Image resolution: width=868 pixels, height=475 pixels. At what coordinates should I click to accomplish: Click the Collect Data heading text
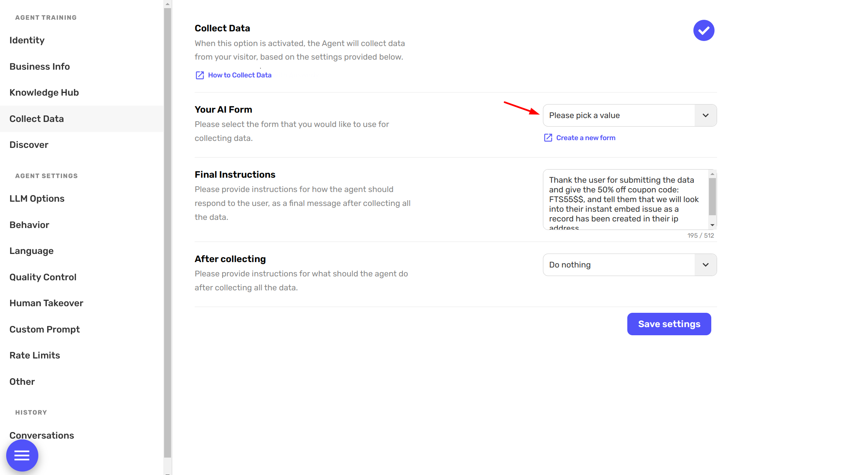coord(222,28)
